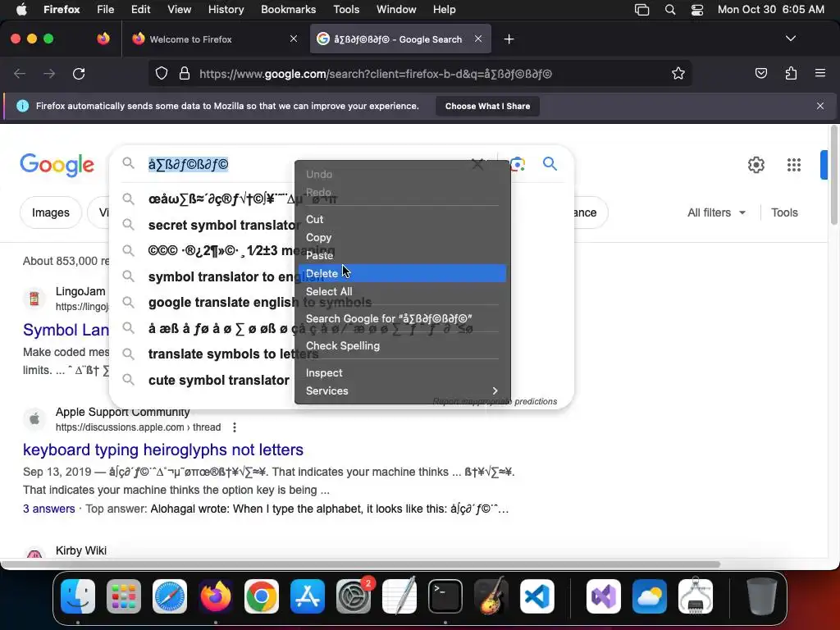This screenshot has width=840, height=630.
Task: Go back using the back arrow
Action: [20, 73]
